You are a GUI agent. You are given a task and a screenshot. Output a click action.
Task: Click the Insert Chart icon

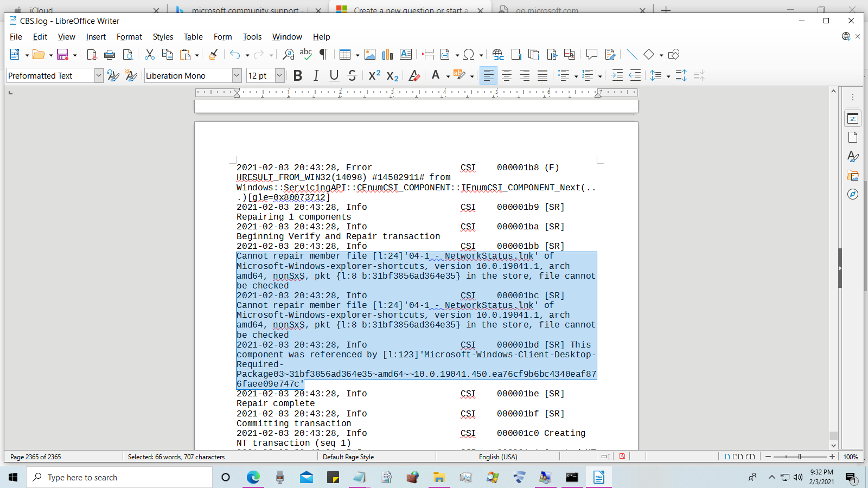pos(387,54)
